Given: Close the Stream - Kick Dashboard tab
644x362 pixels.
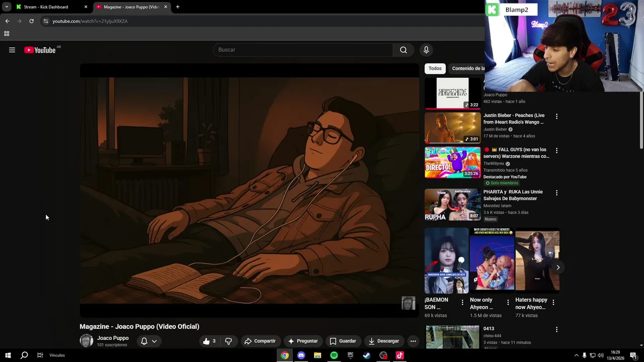Looking at the screenshot, I should click(x=86, y=7).
